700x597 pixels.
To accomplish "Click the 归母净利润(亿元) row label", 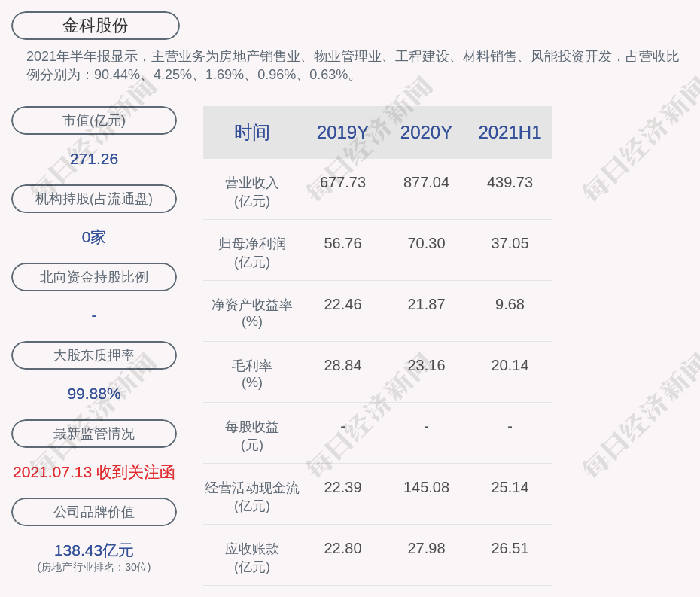I will click(252, 253).
